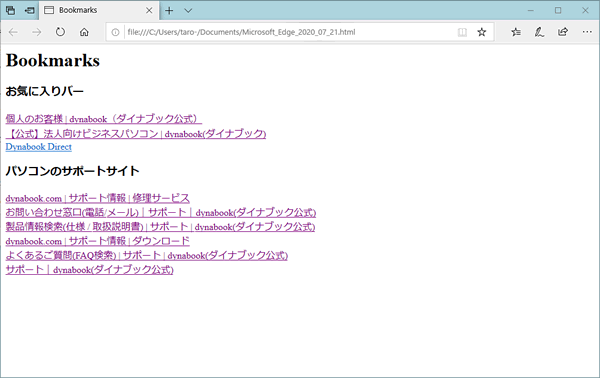Open 個人のお客様 dynabook link

(104, 119)
